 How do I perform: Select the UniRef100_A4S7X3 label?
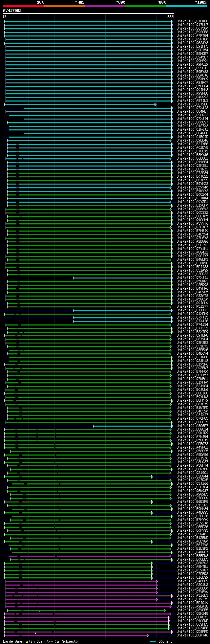pos(192,126)
